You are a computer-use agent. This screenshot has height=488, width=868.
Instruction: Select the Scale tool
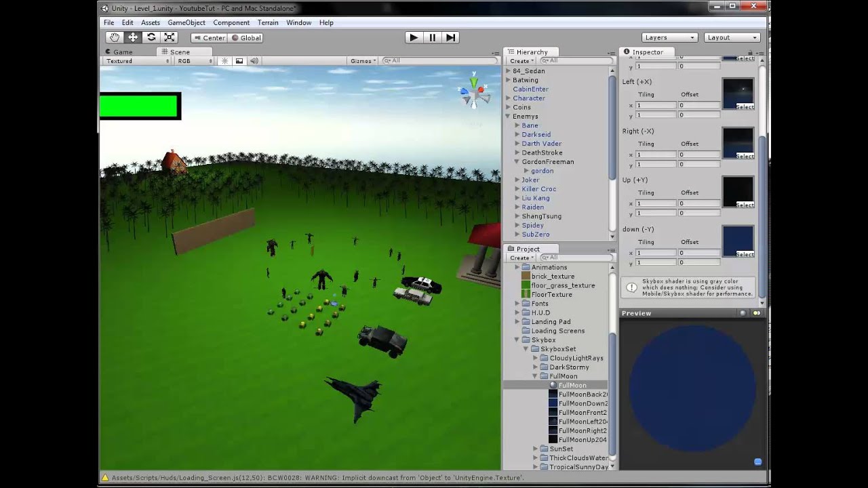[x=170, y=37]
